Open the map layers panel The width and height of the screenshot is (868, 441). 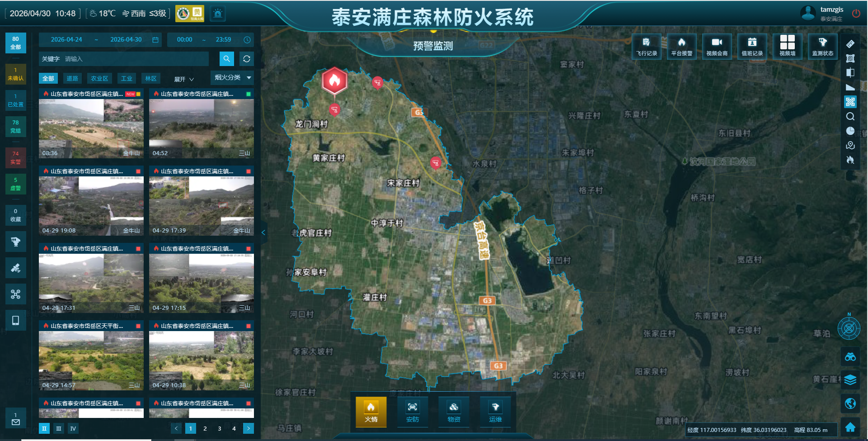click(850, 380)
